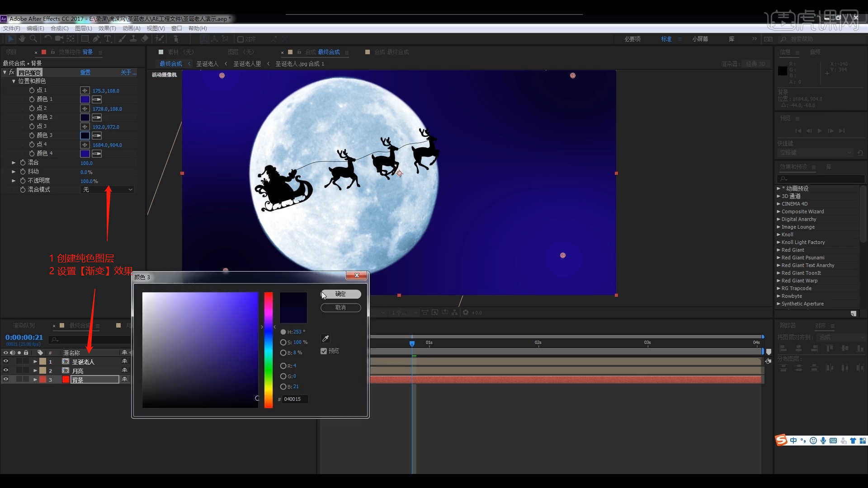Open the 颜色 1 color swatch
Viewport: 868px width, 488px height.
coord(85,99)
